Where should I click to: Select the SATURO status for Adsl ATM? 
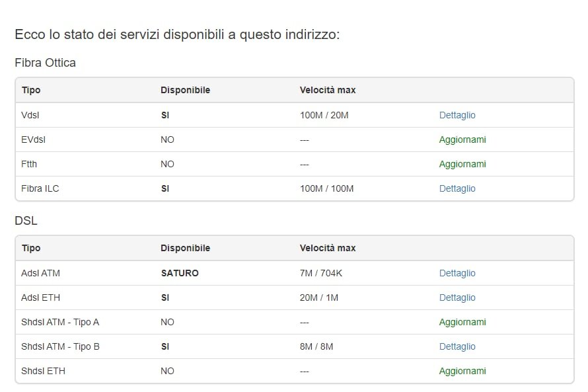click(x=180, y=273)
